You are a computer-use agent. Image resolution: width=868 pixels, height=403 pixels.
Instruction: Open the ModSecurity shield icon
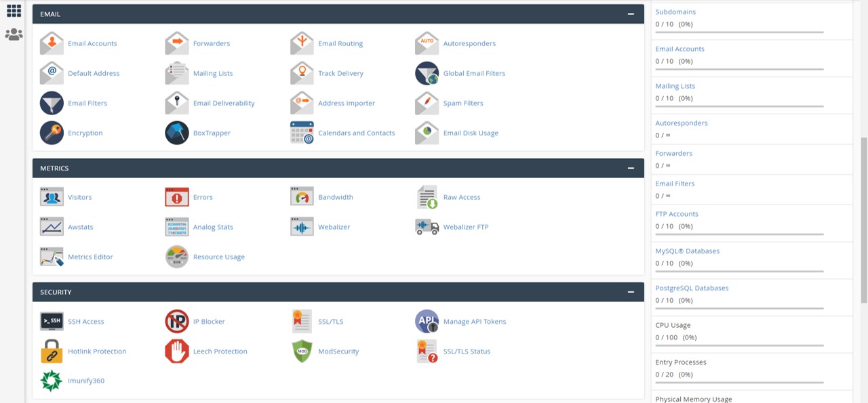pyautogui.click(x=302, y=351)
